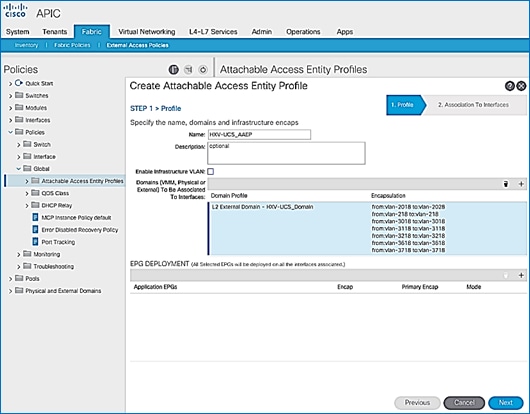The image size is (530, 414).
Task: Select the Fabric menu tab
Action: pos(92,32)
